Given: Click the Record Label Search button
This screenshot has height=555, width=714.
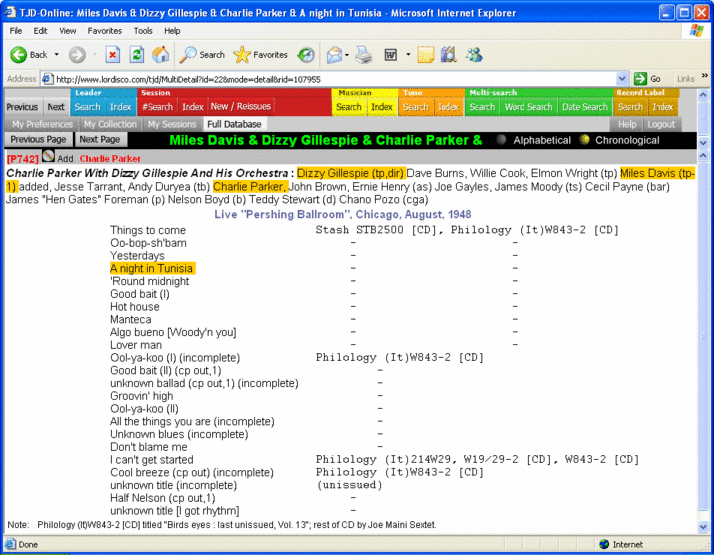Looking at the screenshot, I should (x=630, y=107).
